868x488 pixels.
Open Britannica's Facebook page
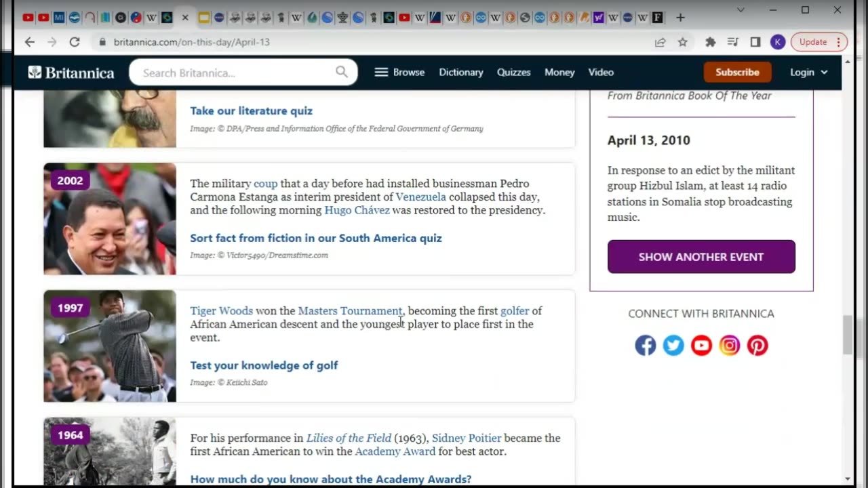pos(646,346)
